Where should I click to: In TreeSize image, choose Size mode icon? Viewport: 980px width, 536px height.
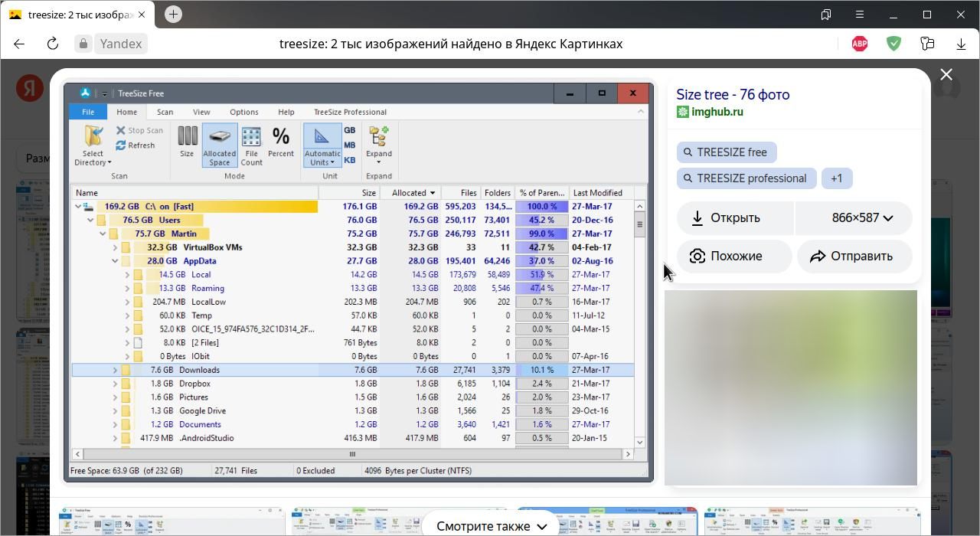point(187,142)
